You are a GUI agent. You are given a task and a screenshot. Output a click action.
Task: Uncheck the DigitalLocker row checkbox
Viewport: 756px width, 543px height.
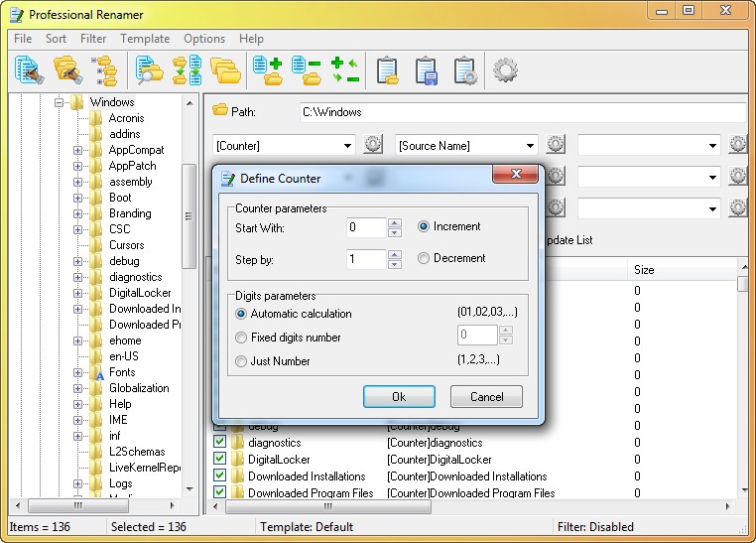220,459
